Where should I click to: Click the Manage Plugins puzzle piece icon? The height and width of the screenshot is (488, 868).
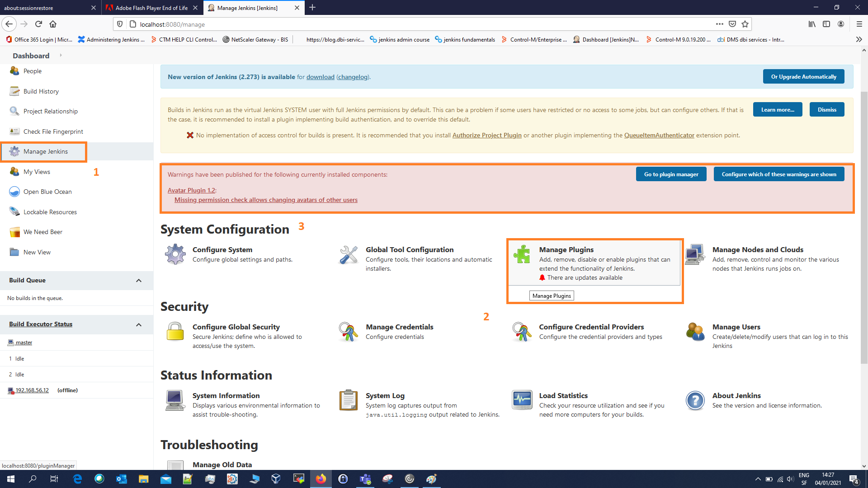pos(522,254)
